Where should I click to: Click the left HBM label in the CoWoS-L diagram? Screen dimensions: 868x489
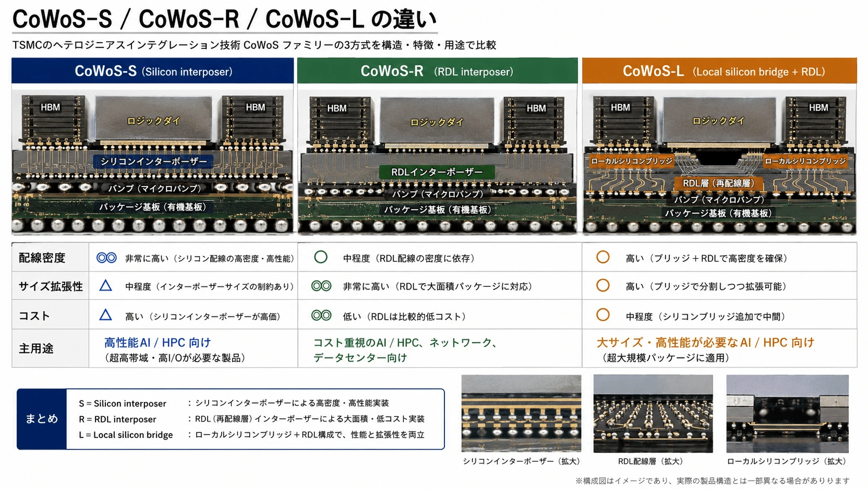tap(620, 108)
